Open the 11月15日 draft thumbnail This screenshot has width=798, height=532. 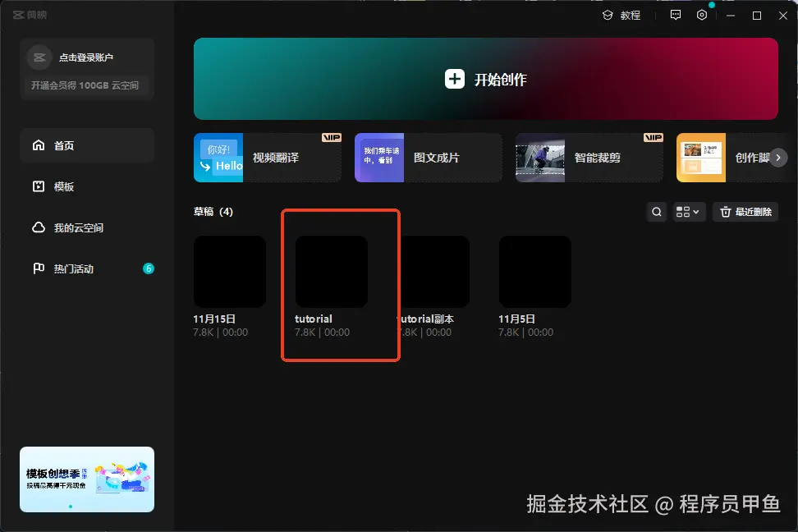[x=230, y=272]
